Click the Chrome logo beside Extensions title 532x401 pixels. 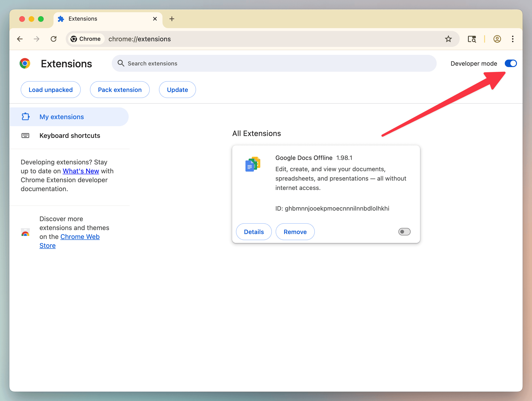(25, 63)
